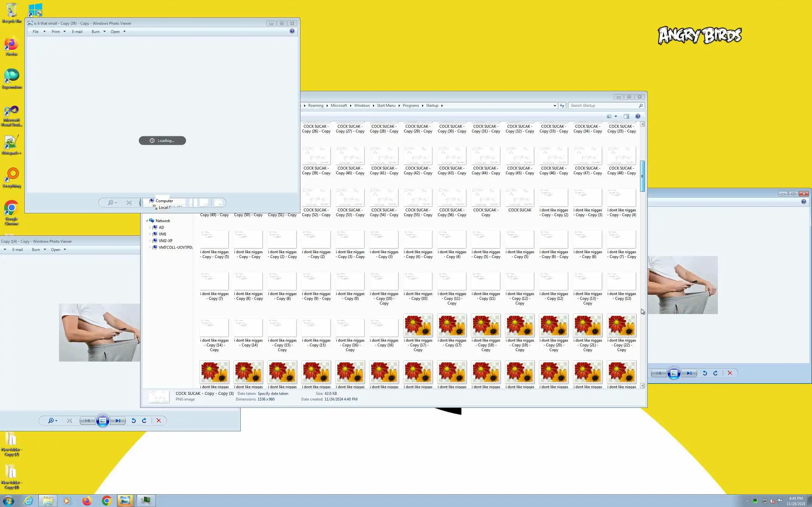Collapse the Network tree node

[x=147, y=221]
